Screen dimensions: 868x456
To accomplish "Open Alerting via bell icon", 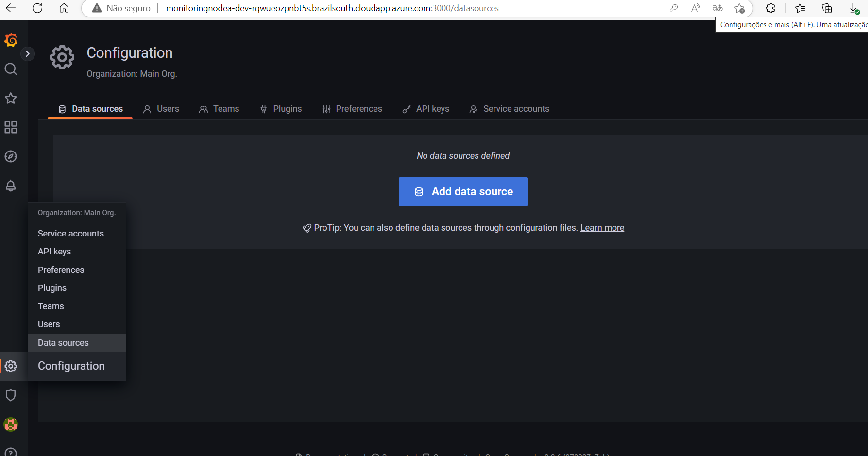I will pyautogui.click(x=11, y=186).
